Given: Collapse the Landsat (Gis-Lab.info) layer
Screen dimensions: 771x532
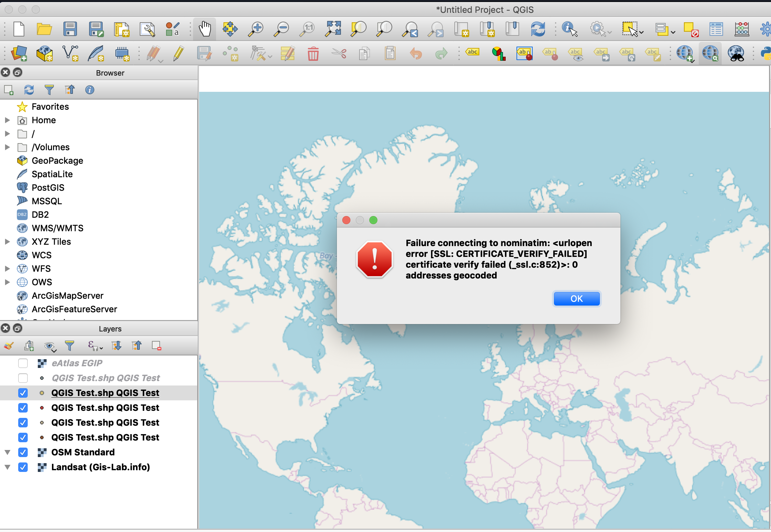Looking at the screenshot, I should coord(7,467).
